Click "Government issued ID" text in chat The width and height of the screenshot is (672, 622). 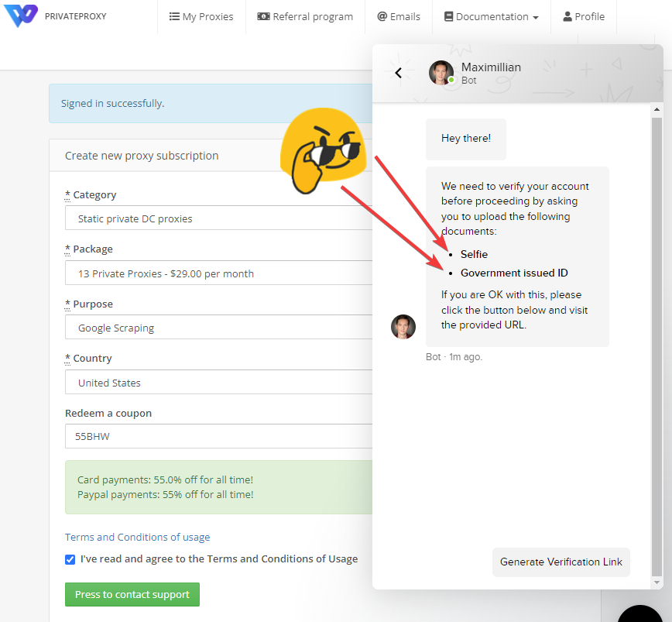point(514,273)
